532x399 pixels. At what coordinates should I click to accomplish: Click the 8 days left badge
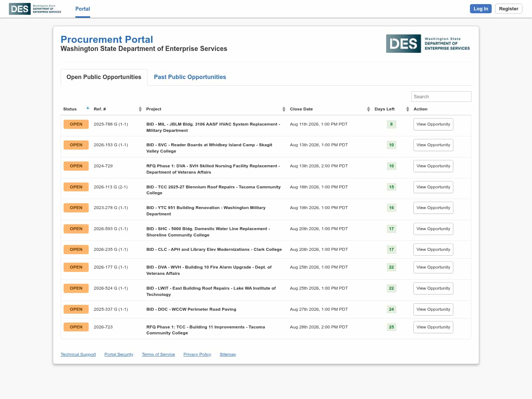391,125
